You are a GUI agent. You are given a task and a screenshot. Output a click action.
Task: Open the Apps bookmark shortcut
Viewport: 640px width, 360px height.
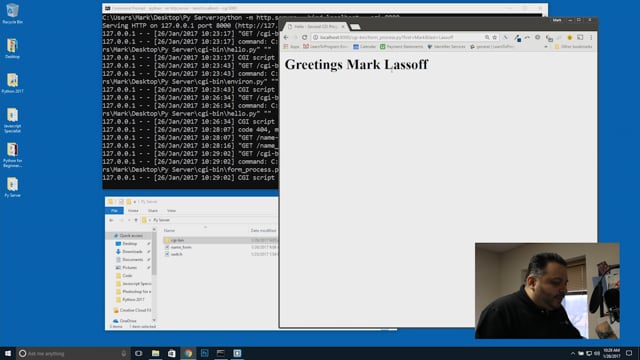[292, 47]
